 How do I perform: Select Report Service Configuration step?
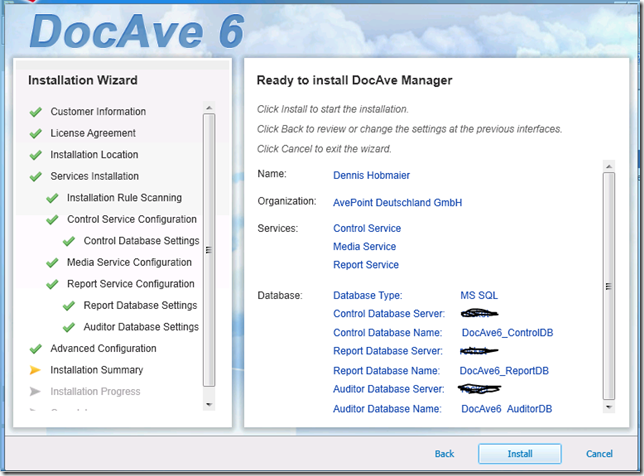[131, 284]
